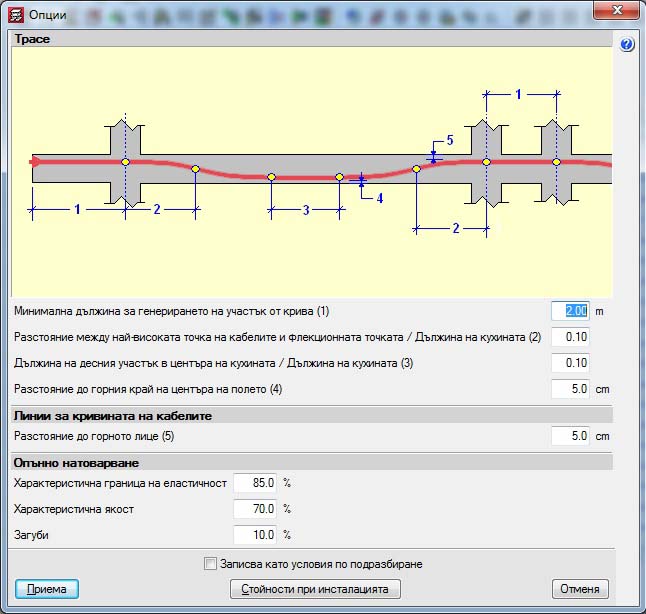Click the label Минимална дължина за генерирането
646x614 pixels.
coord(171,311)
